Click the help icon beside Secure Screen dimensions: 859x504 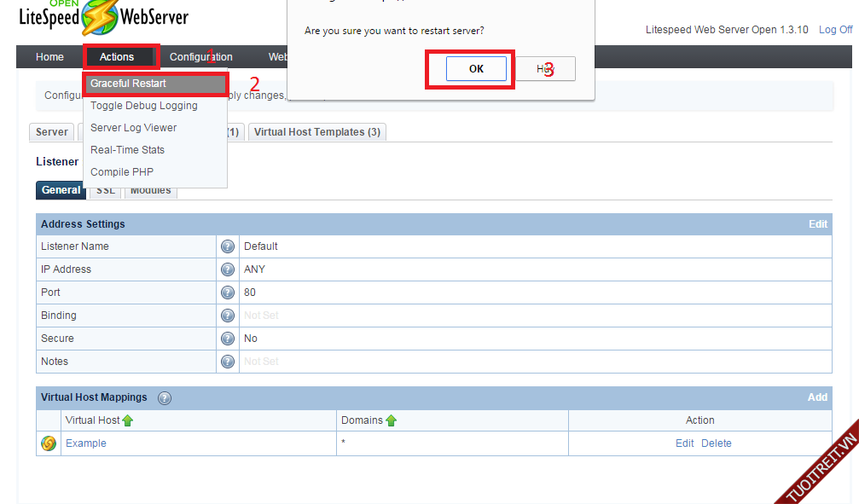228,339
